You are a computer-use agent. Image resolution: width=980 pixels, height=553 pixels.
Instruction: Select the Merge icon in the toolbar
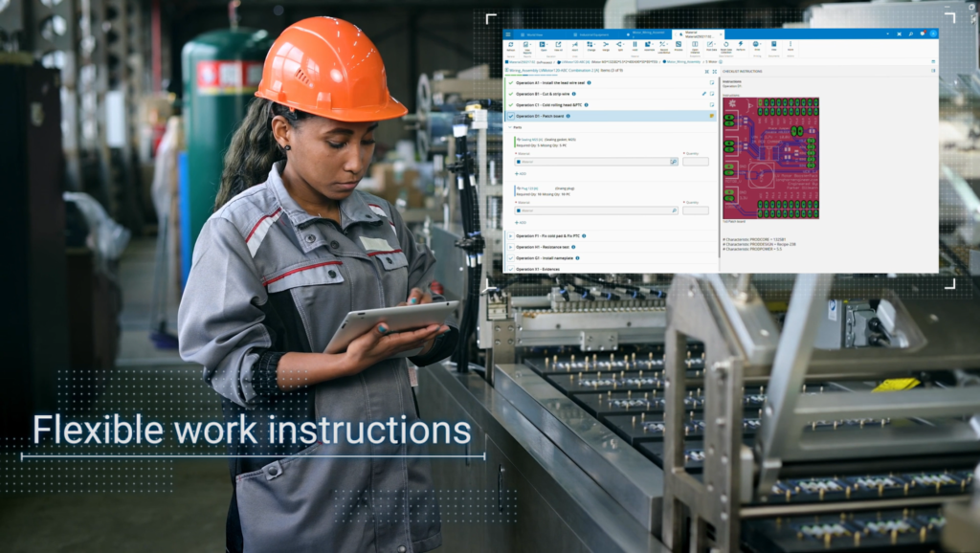point(606,44)
